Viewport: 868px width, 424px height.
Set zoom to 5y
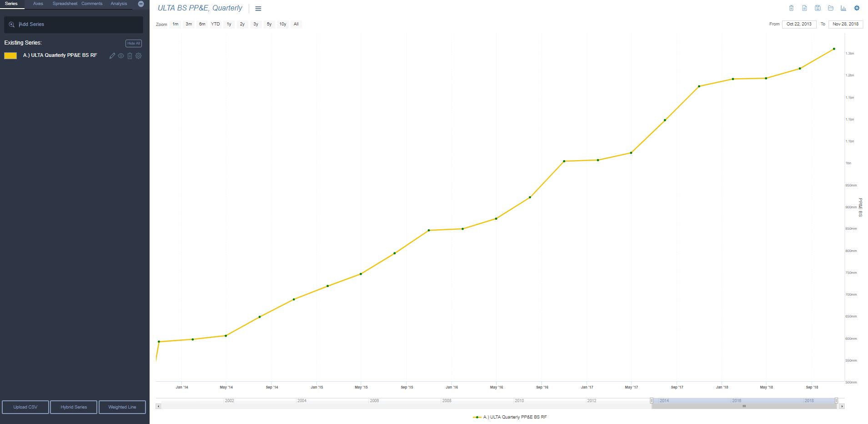click(x=269, y=24)
